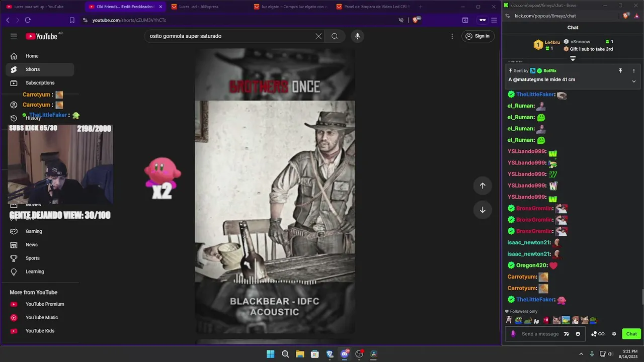This screenshot has width=644, height=362.
Task: Collapse the Kick gift leaderboard handle
Action: (x=573, y=58)
